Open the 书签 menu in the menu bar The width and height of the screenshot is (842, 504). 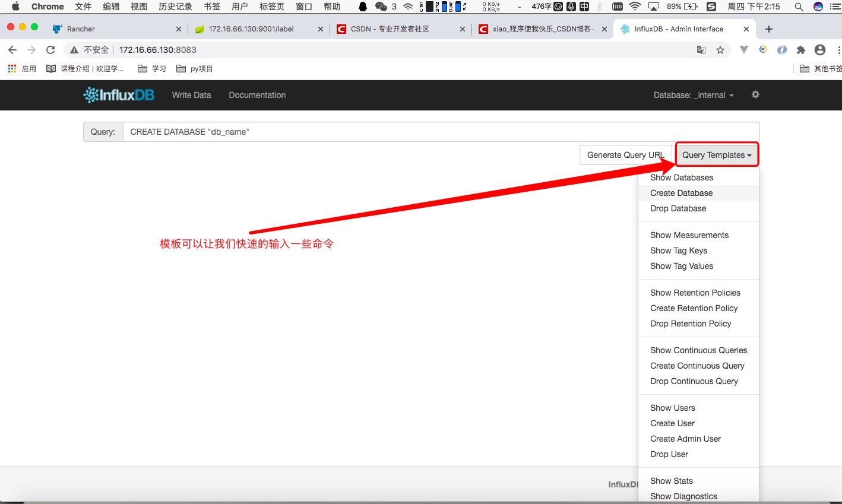[x=212, y=7]
